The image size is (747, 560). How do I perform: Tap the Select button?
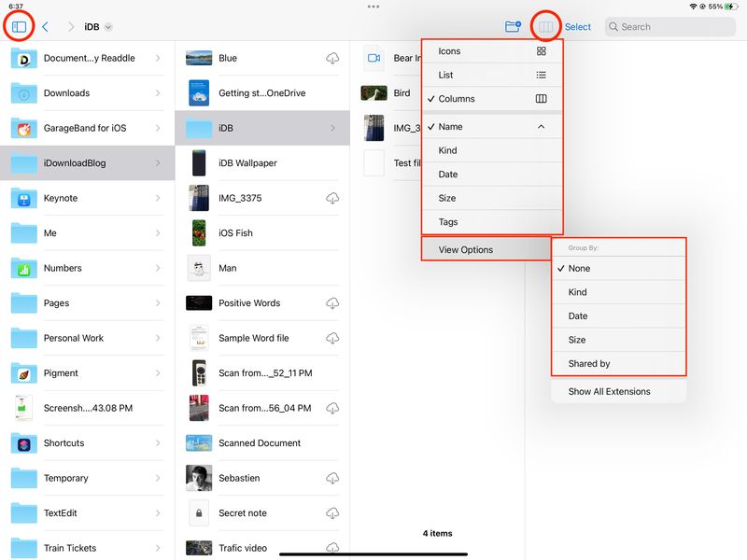[x=578, y=27]
